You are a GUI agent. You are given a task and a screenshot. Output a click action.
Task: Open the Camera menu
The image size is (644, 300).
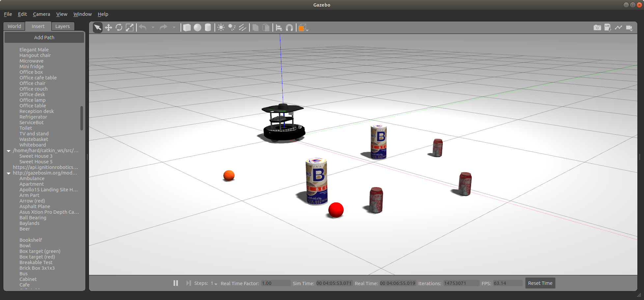[42, 14]
